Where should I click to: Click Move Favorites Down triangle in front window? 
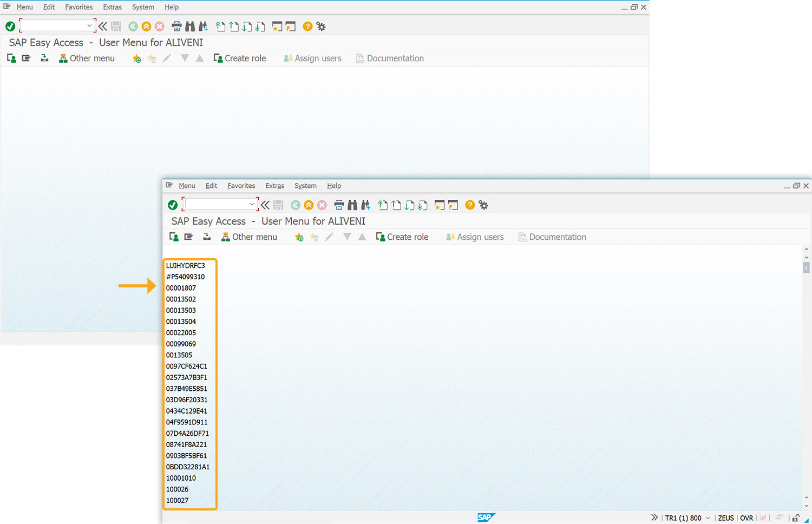(x=347, y=237)
